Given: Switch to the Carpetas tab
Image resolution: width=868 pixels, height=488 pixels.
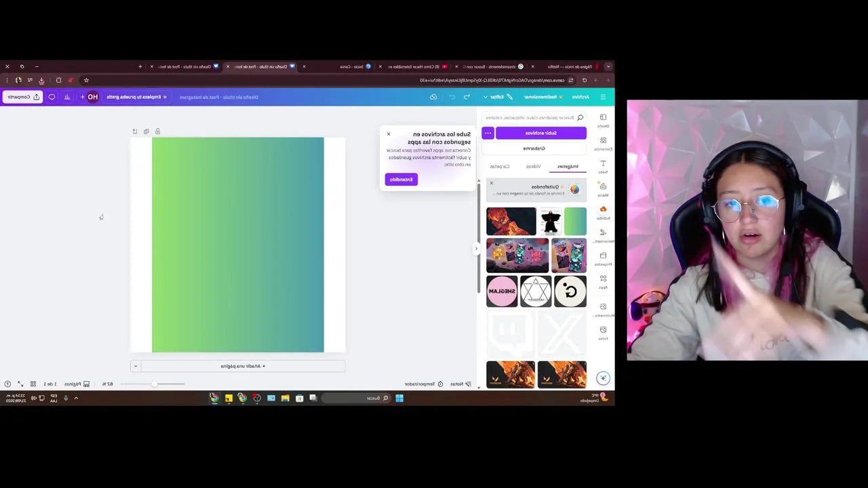Looking at the screenshot, I should [x=500, y=166].
